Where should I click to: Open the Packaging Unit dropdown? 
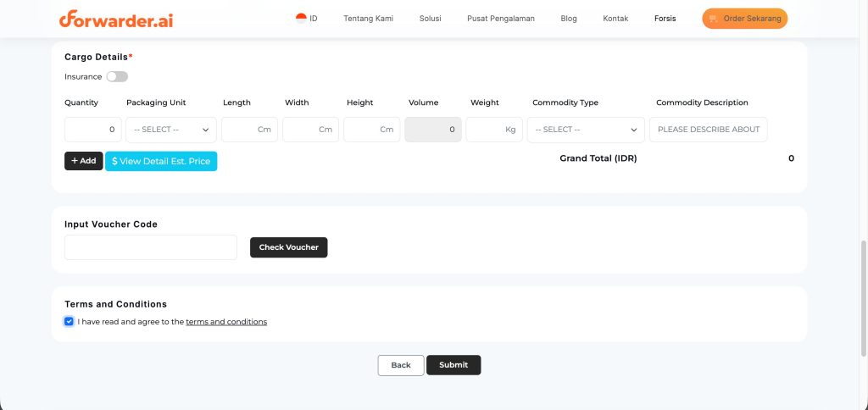[x=171, y=130]
